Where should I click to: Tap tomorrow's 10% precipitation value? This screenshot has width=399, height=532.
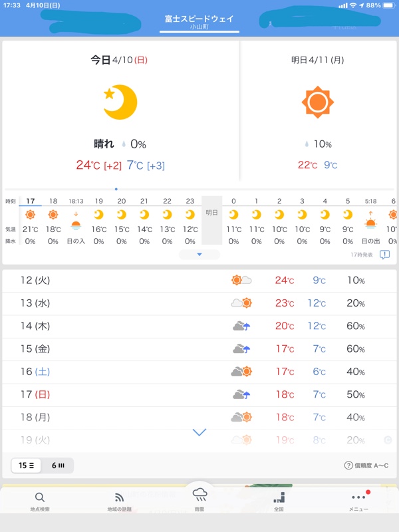[x=323, y=144]
